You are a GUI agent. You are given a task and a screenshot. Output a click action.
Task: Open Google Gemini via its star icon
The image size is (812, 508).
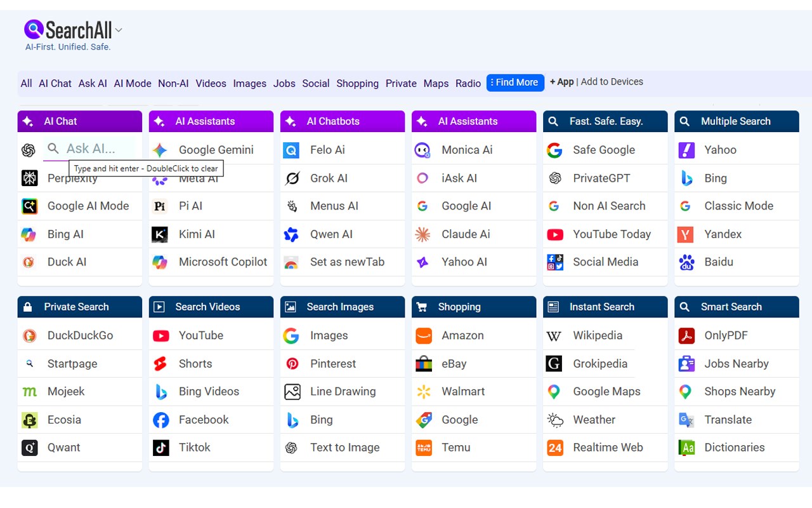[x=160, y=150]
